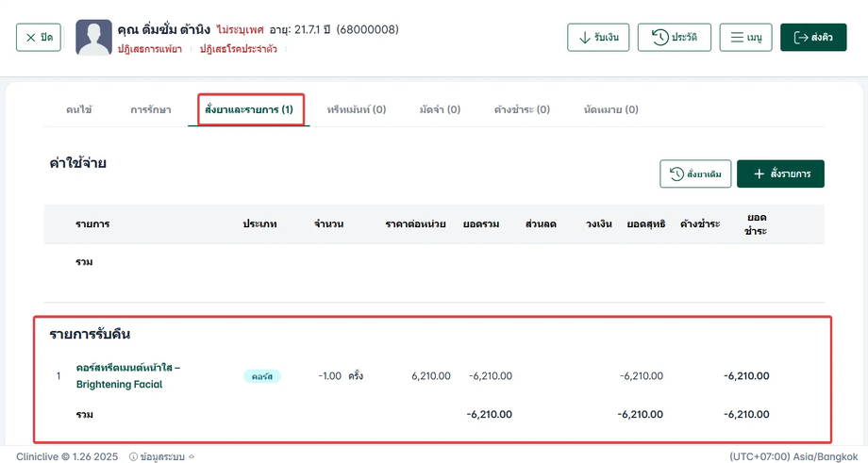Click the patient ID (68000008)
The height and width of the screenshot is (463, 868).
(368, 29)
